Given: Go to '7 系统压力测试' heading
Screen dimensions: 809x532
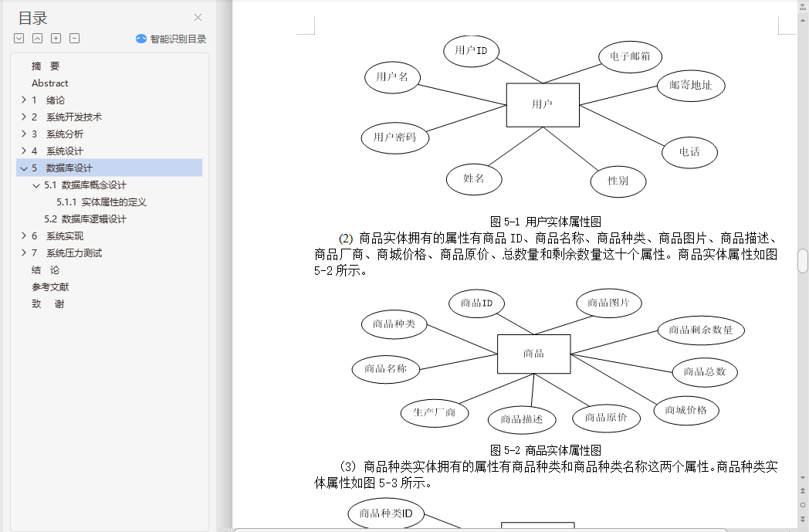Looking at the screenshot, I should click(66, 253).
